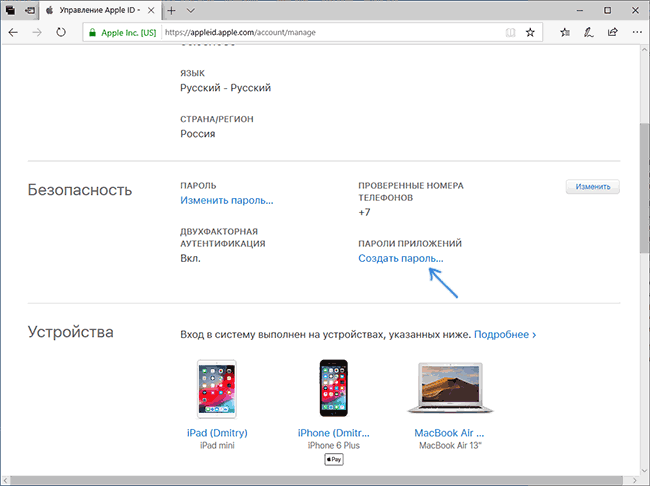Click the ДВУХФАКТОРНАЯ АУТЕНТИФИКАЦИЯ label

[x=223, y=238]
